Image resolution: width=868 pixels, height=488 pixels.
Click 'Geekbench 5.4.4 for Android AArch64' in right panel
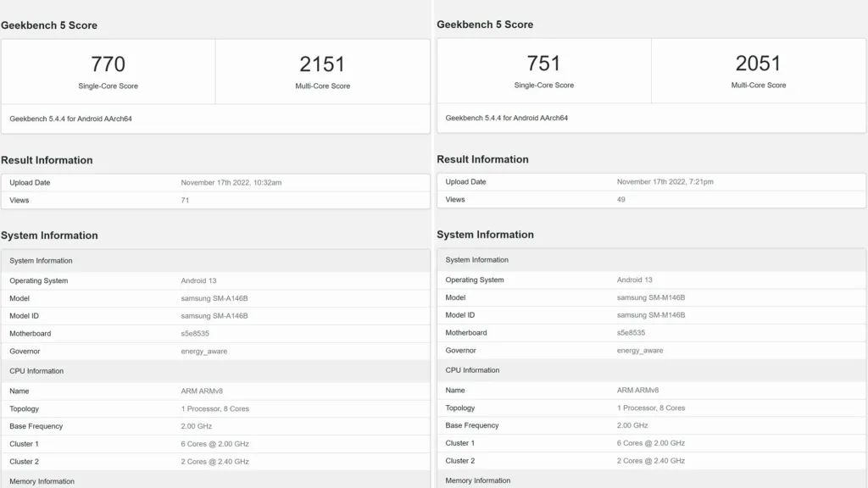(507, 118)
